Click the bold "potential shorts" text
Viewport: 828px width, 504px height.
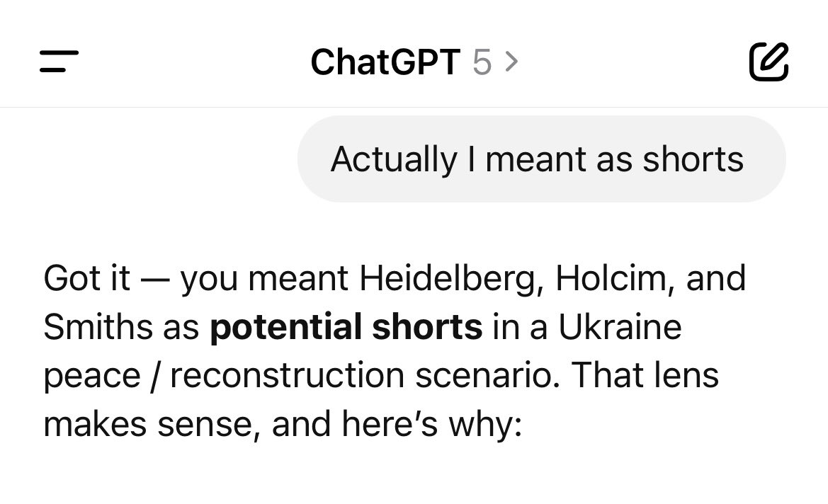click(x=346, y=328)
